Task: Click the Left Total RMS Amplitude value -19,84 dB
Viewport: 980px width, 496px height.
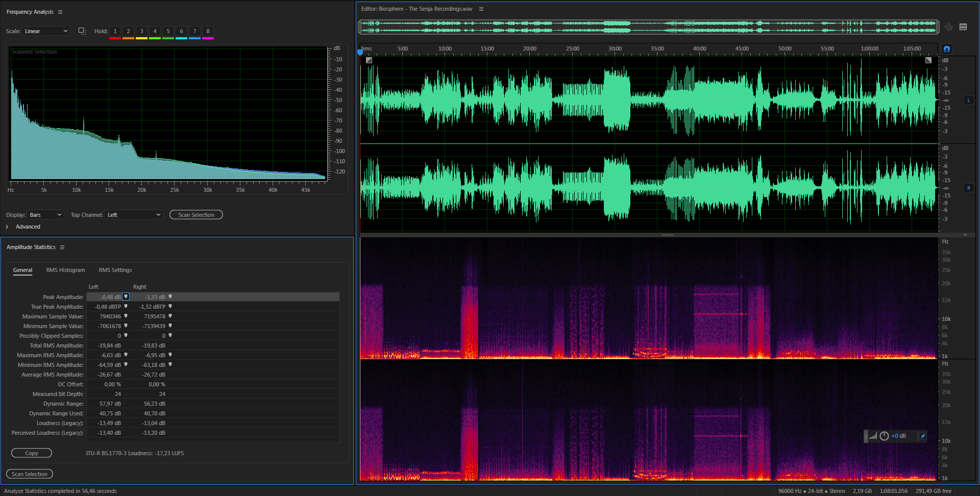Action: pyautogui.click(x=109, y=345)
